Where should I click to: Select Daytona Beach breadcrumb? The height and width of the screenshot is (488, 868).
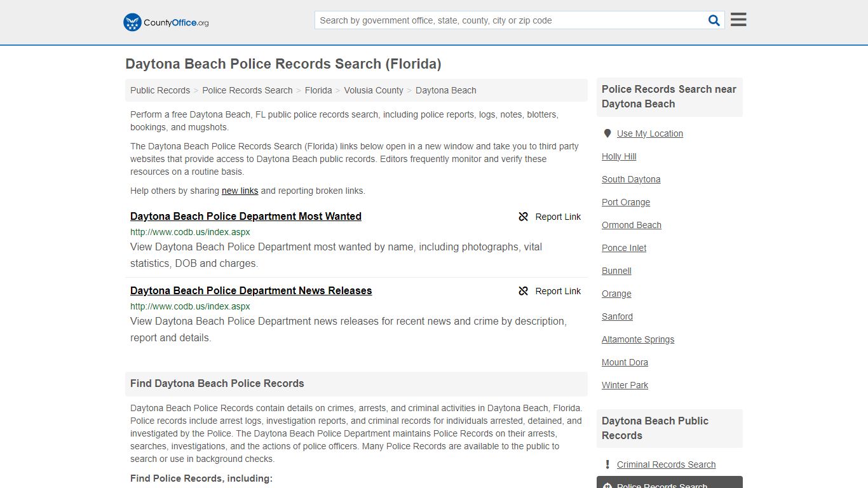click(x=446, y=90)
